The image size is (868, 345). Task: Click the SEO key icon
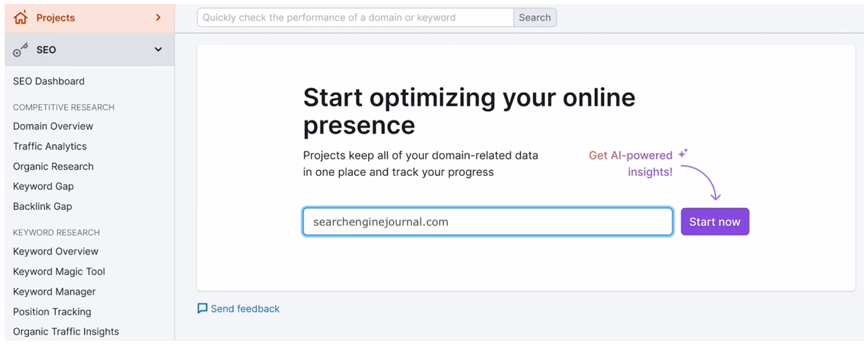(x=21, y=50)
